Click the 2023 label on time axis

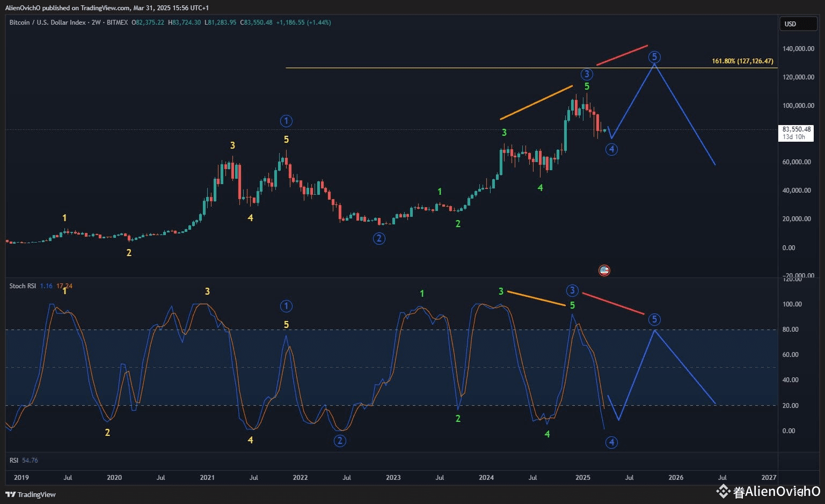coord(393,478)
